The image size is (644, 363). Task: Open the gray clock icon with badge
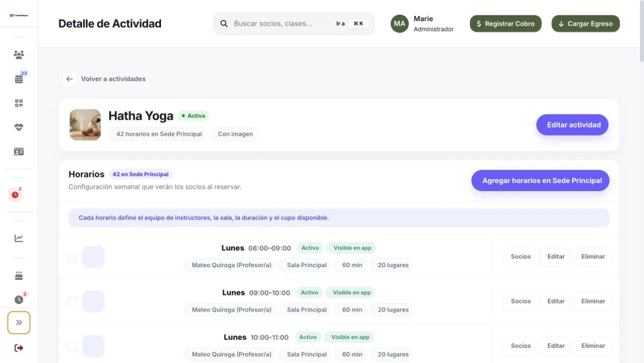pyautogui.click(x=19, y=299)
